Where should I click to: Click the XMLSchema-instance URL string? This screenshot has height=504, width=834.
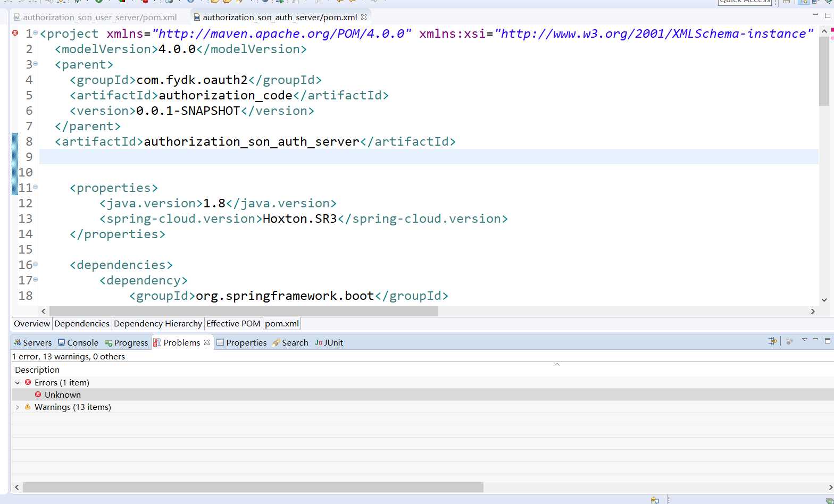pos(654,33)
